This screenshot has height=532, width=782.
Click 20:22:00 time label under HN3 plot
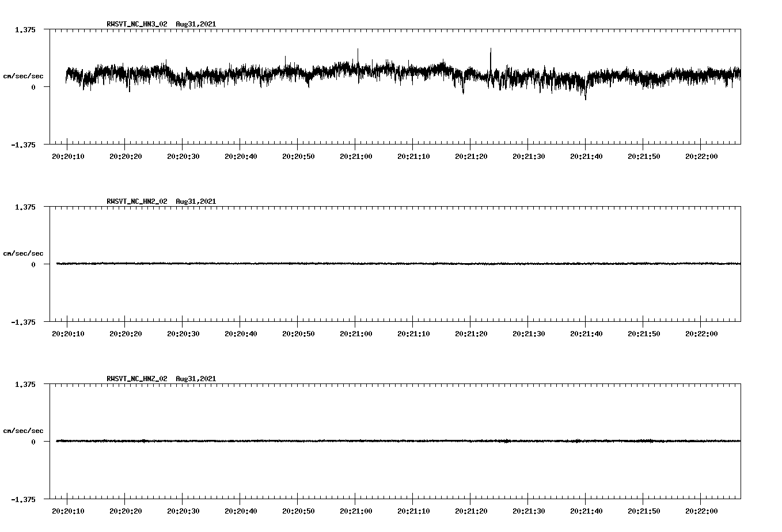click(701, 156)
